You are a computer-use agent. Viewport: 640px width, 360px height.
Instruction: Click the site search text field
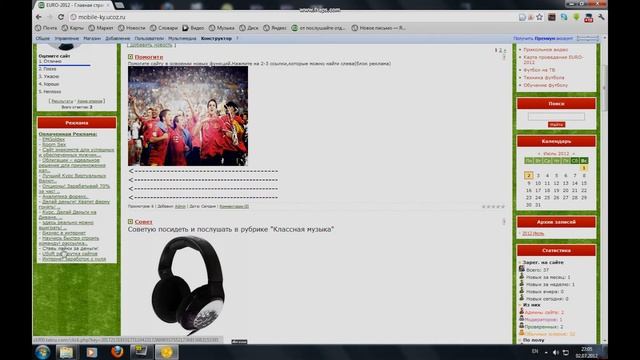556,117
